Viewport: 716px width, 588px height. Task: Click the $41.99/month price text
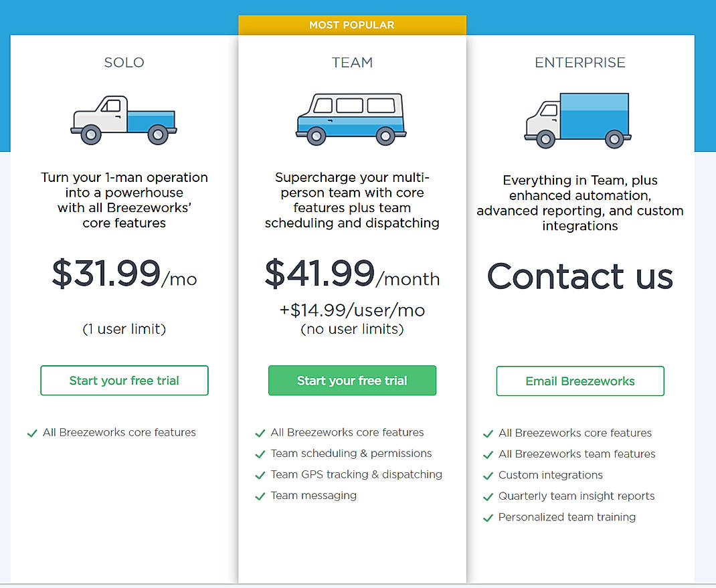pyautogui.click(x=352, y=274)
